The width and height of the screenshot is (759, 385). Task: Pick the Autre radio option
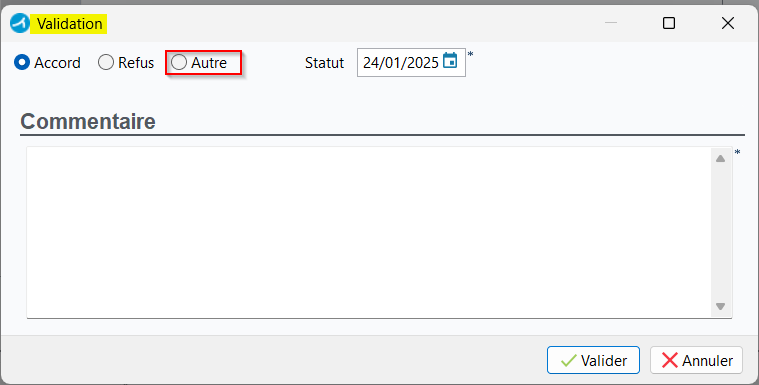pos(199,62)
